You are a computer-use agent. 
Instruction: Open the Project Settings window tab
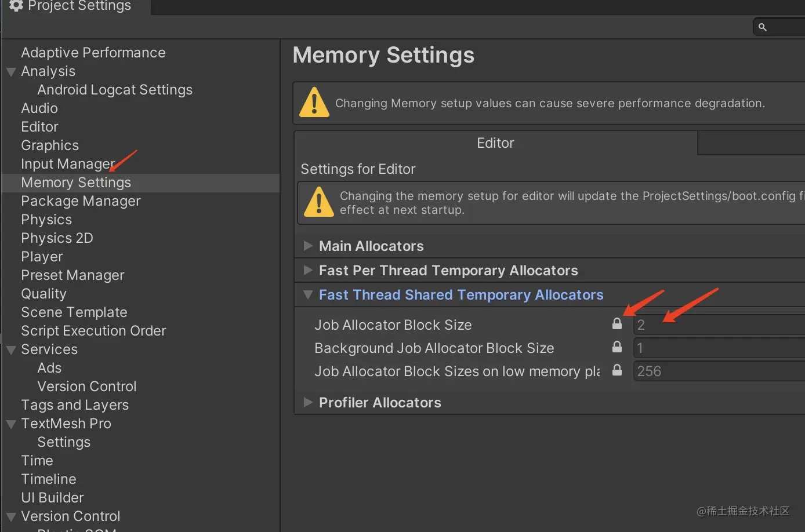coord(75,6)
